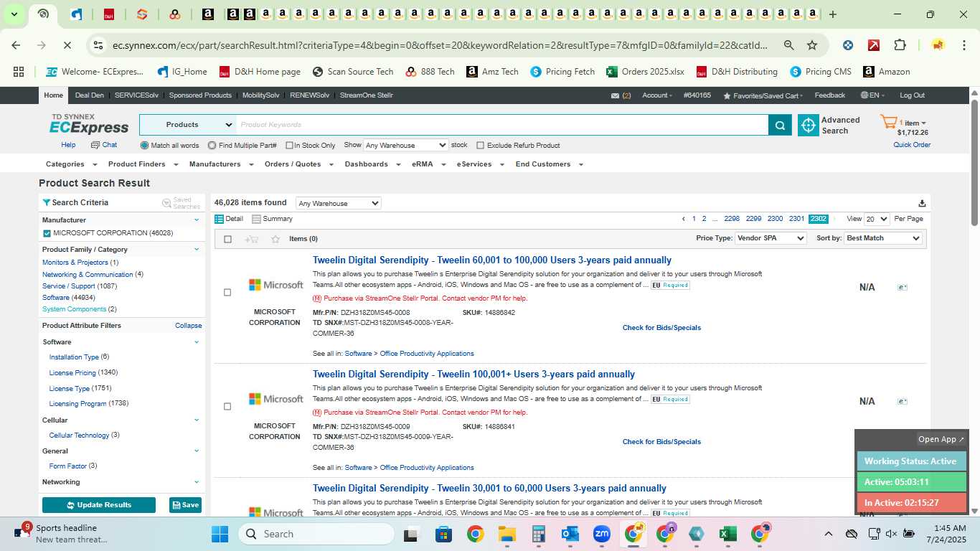Open the tab search dropdown arrow in Chrome
Viewport: 980px width, 551px height.
pyautogui.click(x=14, y=14)
